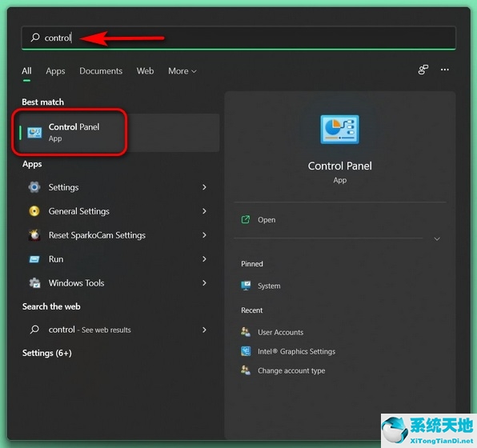Click the Change account type icon
The height and width of the screenshot is (448, 477).
click(246, 370)
